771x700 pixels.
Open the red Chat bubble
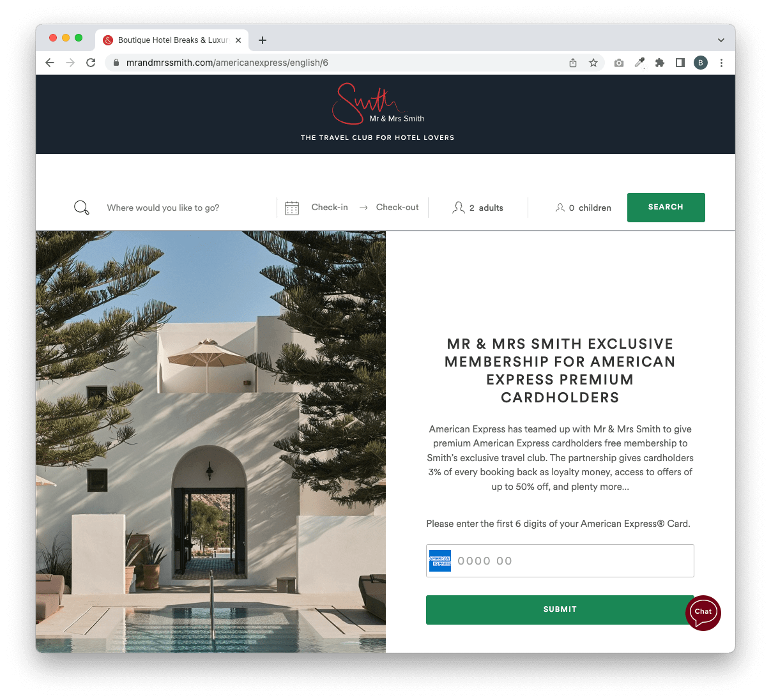click(x=703, y=612)
